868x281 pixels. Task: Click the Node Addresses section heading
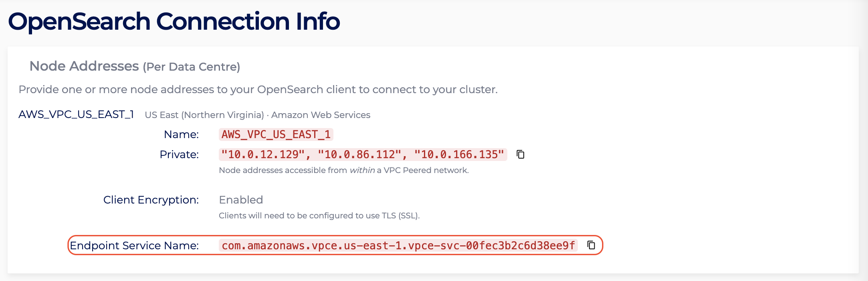point(84,66)
